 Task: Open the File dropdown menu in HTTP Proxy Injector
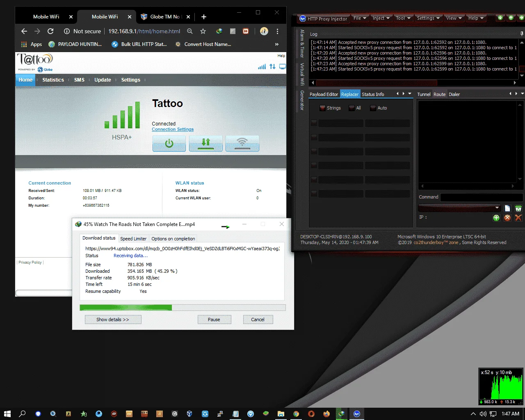click(360, 18)
